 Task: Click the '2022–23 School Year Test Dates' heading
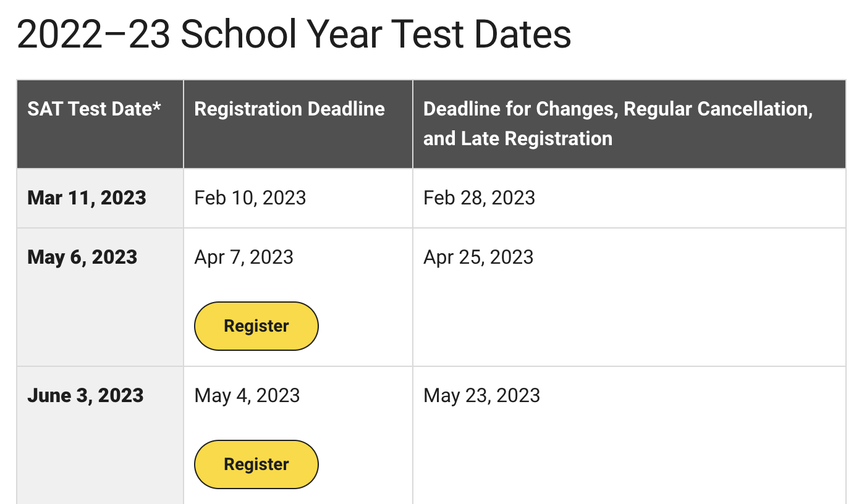pyautogui.click(x=294, y=35)
